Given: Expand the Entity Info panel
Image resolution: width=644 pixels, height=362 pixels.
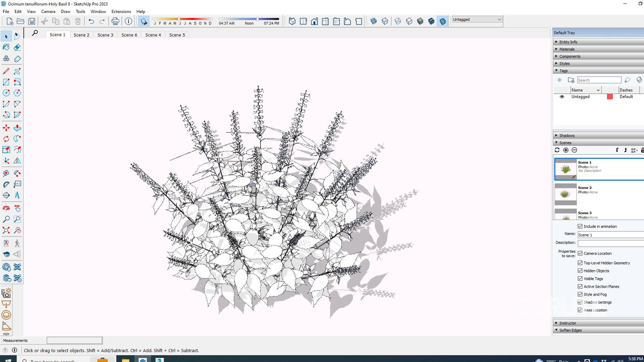Looking at the screenshot, I should (568, 42).
